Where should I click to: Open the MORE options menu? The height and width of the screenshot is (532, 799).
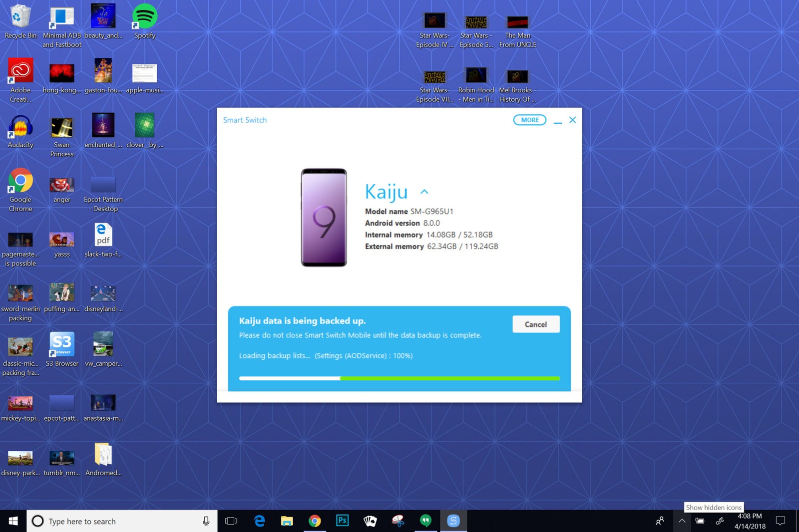pyautogui.click(x=529, y=120)
